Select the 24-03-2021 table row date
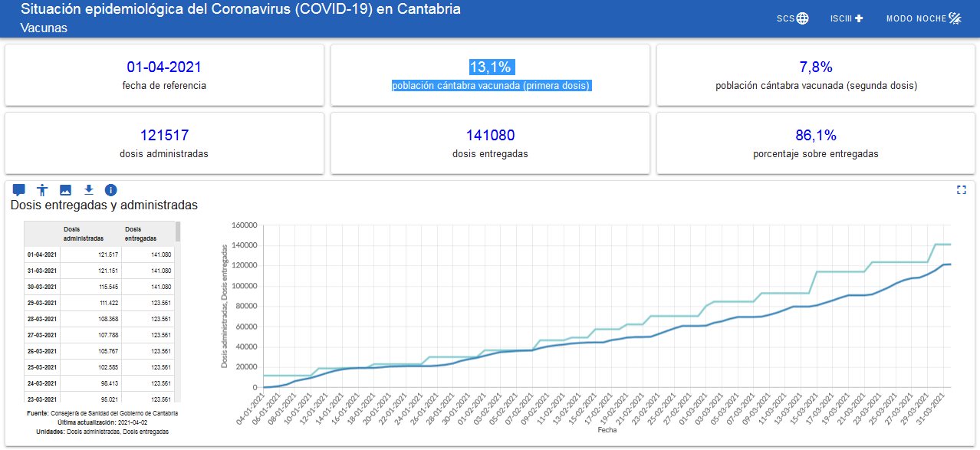The height and width of the screenshot is (450, 980). tap(42, 383)
